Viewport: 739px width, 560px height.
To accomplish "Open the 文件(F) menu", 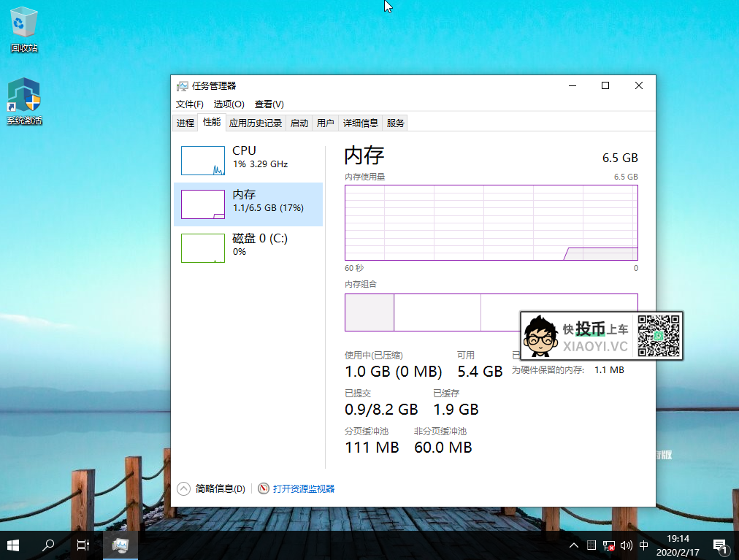I will (190, 104).
